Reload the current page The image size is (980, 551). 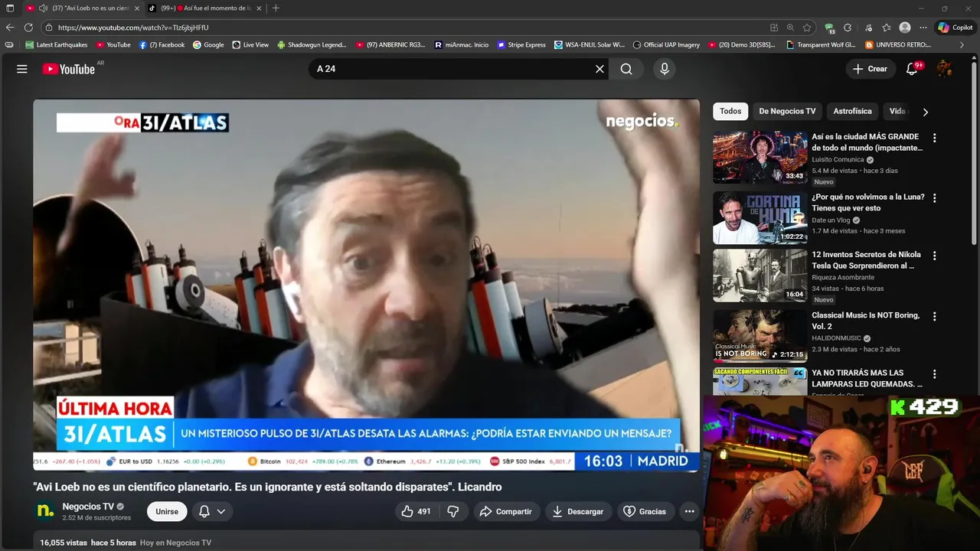28,28
